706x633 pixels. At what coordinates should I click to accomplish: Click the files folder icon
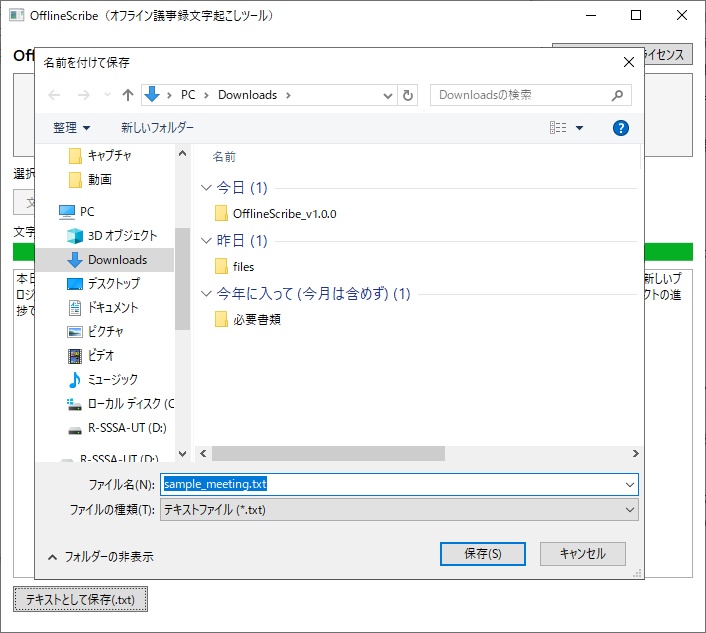pos(221,267)
